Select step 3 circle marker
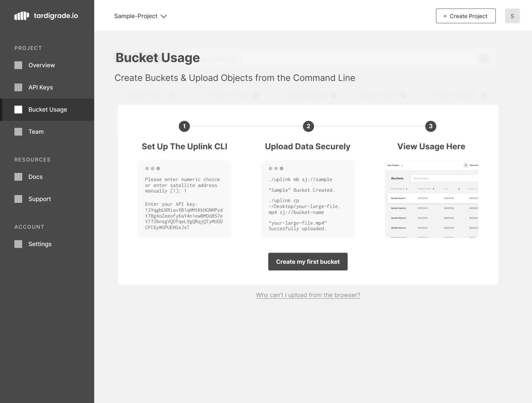This screenshot has height=403, width=532. coord(431,126)
